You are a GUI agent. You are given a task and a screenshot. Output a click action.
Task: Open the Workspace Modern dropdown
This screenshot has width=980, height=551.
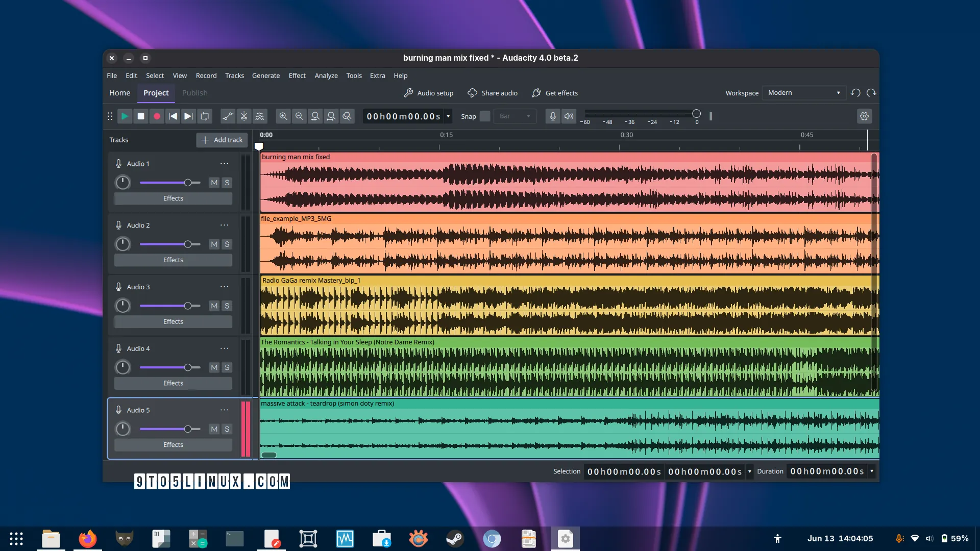[804, 93]
